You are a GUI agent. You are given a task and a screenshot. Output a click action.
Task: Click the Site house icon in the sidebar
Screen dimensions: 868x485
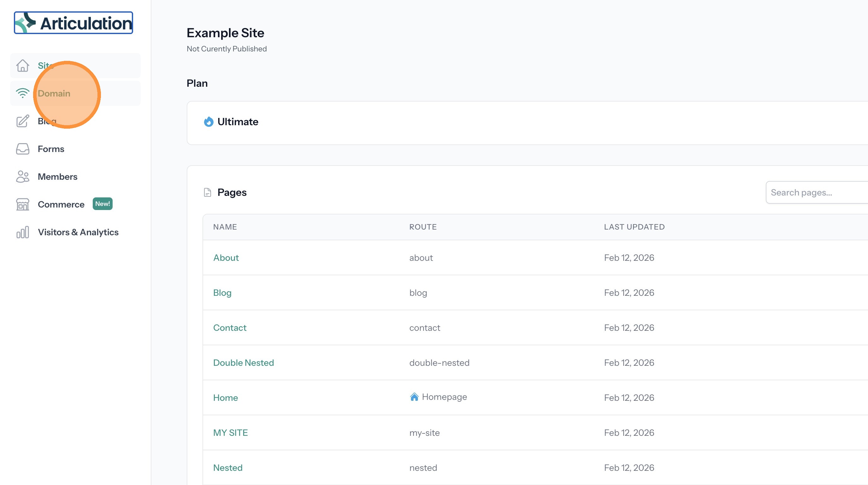23,66
